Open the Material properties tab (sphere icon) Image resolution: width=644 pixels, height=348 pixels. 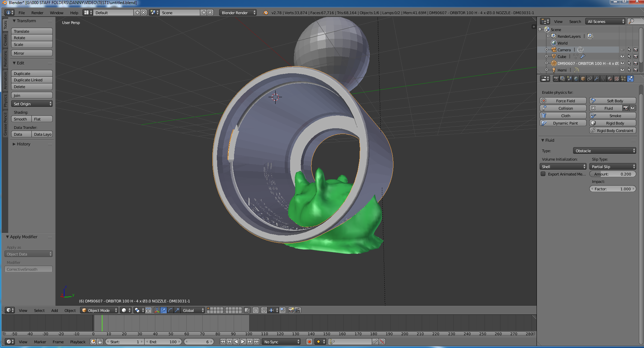point(610,79)
